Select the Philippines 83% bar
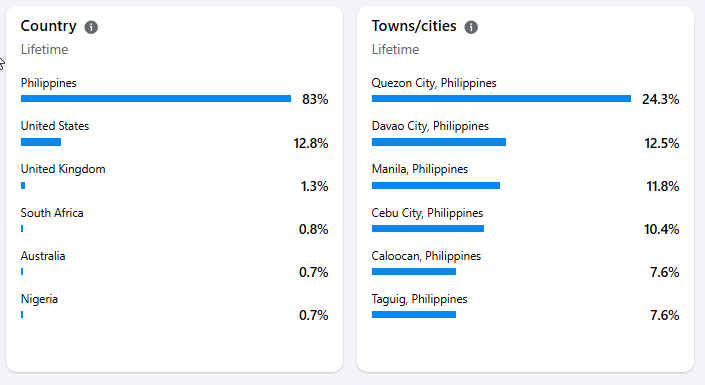This screenshot has width=705, height=385. click(x=156, y=98)
